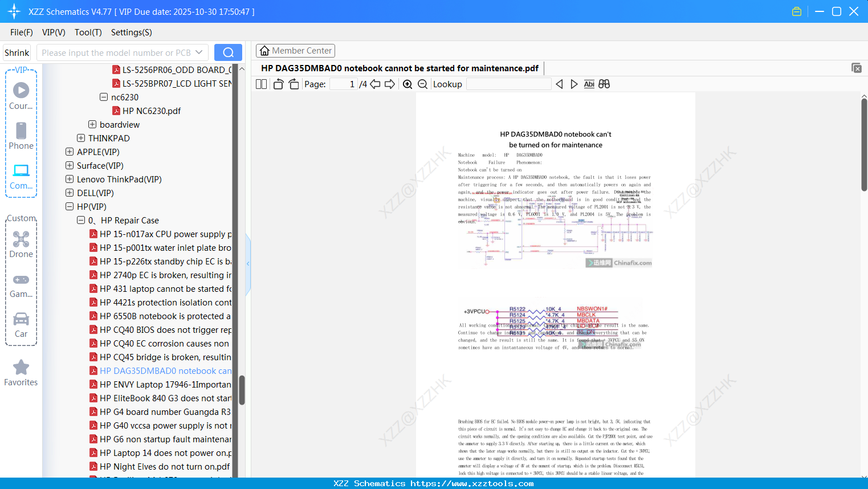The width and height of the screenshot is (868, 489).
Task: Open HP 15-n017ax CPU power supply case
Action: click(x=160, y=234)
